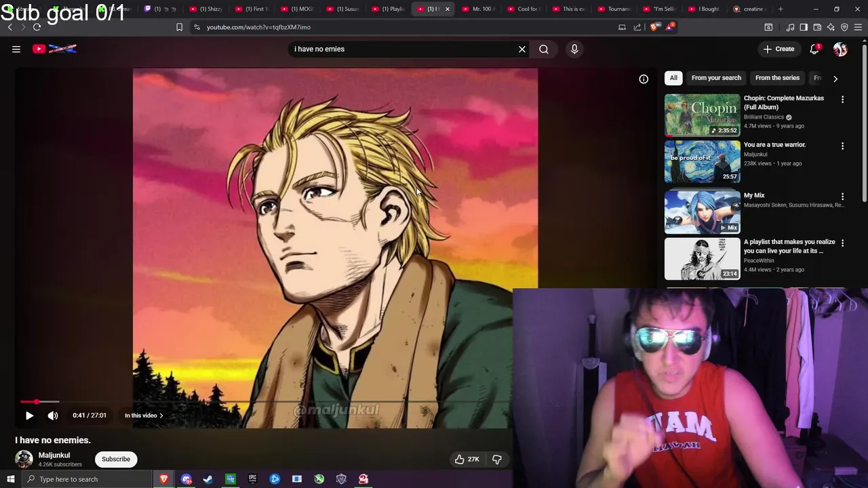Expand the In this video chapters
The image size is (868, 488).
point(144,415)
